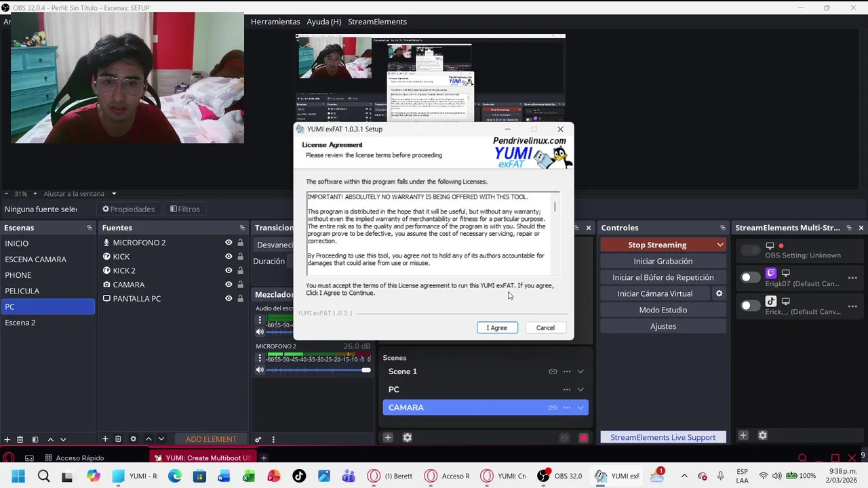
Task: Open the preview zoom dropdown Ajustar a la ventana
Action: click(80, 194)
